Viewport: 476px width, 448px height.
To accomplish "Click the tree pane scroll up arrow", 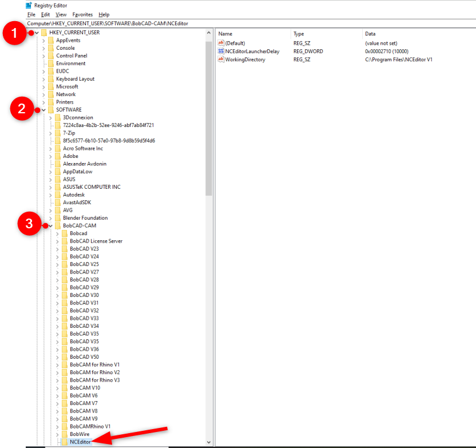I will click(x=209, y=33).
